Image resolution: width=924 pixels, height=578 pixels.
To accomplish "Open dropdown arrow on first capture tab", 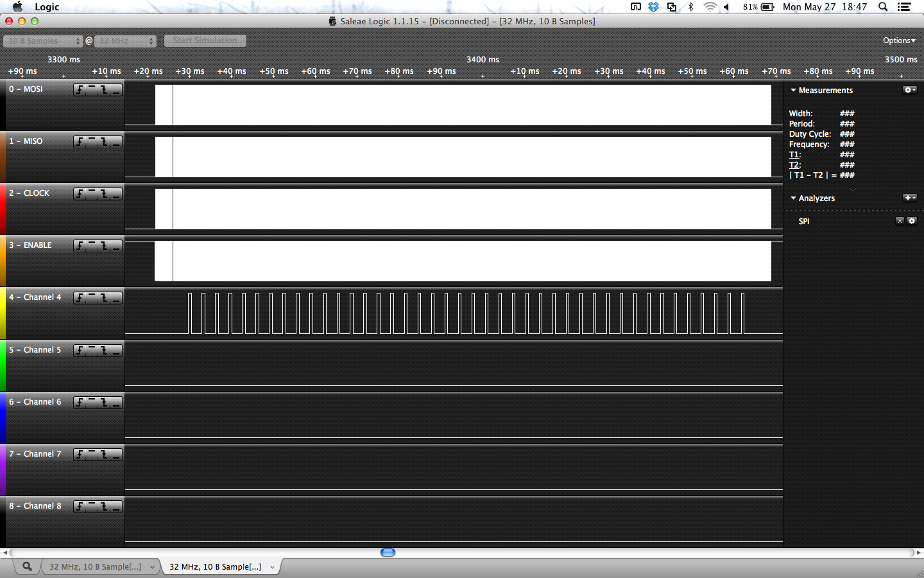I will pyautogui.click(x=152, y=567).
